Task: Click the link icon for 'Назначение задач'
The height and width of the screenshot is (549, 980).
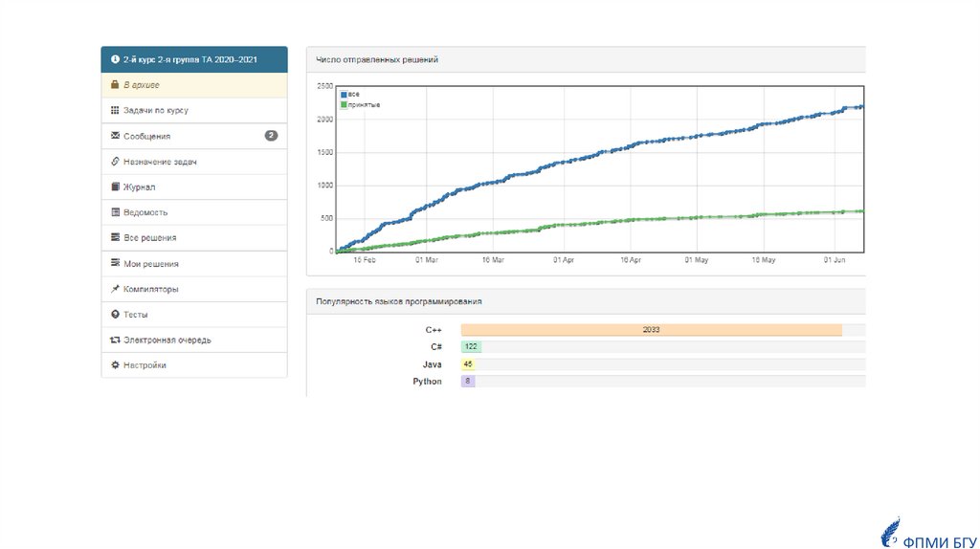Action: 115,162
